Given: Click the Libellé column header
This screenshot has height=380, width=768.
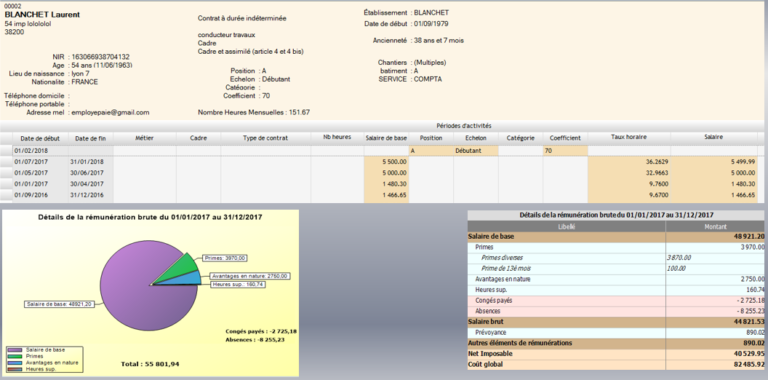Looking at the screenshot, I should [x=567, y=227].
